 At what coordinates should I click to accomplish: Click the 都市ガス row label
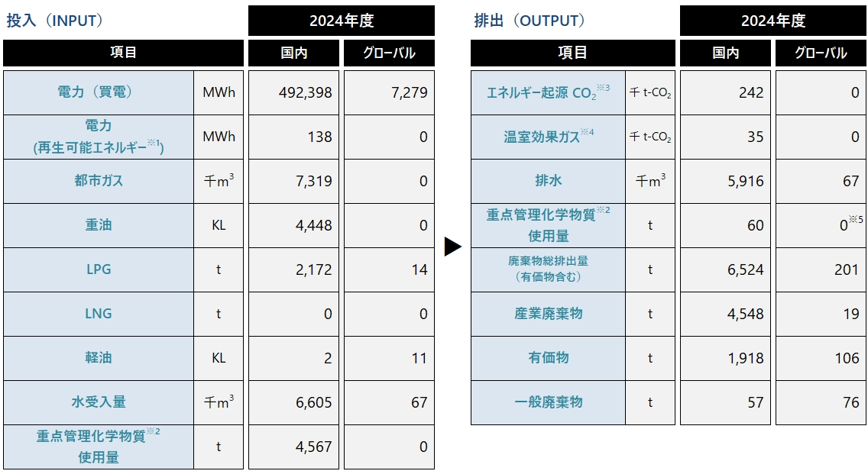[x=98, y=181]
